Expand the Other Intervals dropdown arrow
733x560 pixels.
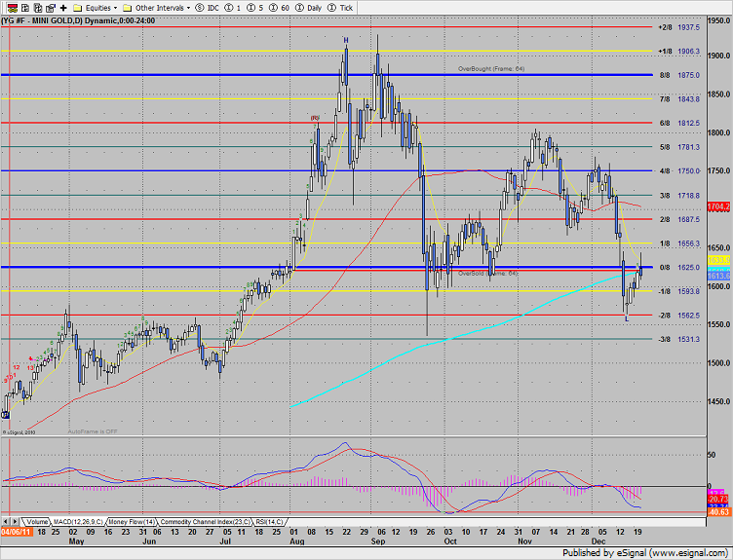[188, 8]
